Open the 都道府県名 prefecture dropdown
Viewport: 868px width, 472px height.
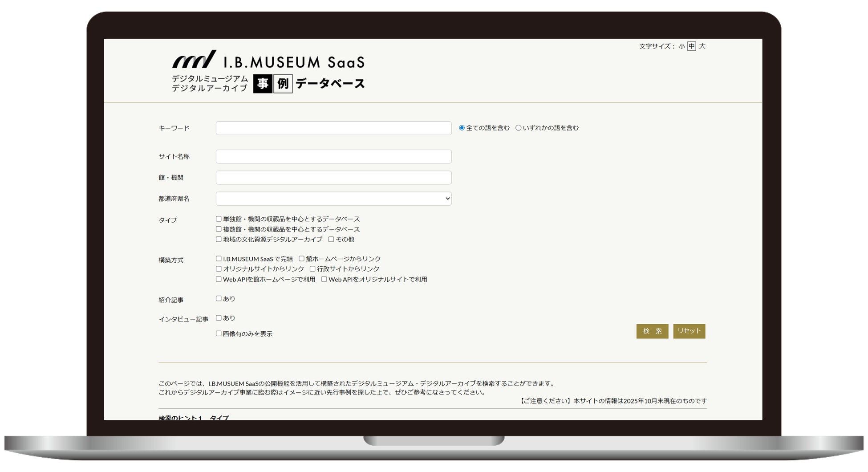pos(333,199)
